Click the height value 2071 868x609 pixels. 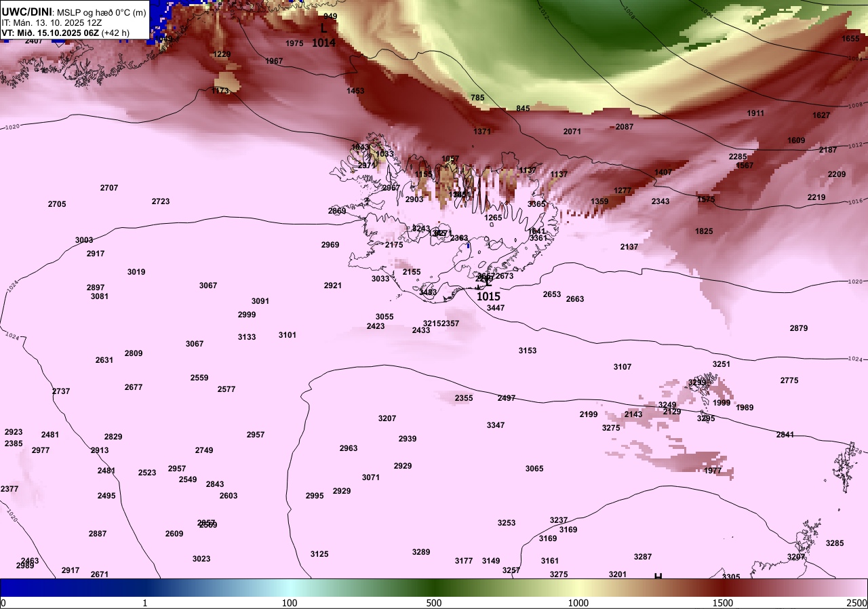tap(572, 132)
